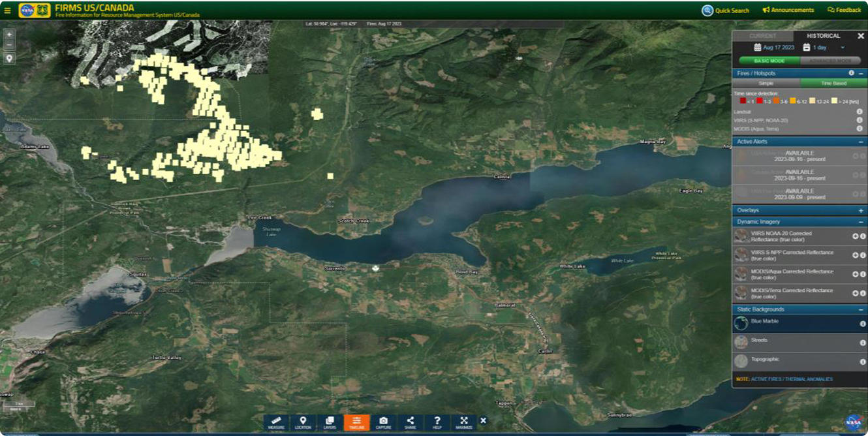Click the pale yellow >24 hour swatch
This screenshot has height=436, width=868.
coord(834,101)
